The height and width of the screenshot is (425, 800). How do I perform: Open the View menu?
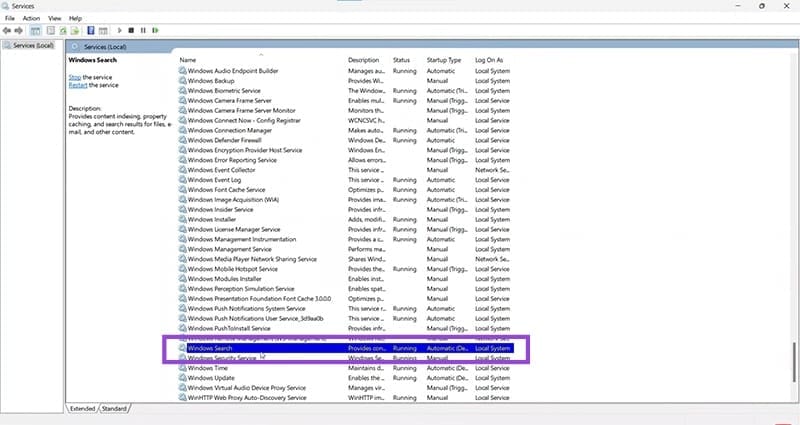(x=55, y=18)
